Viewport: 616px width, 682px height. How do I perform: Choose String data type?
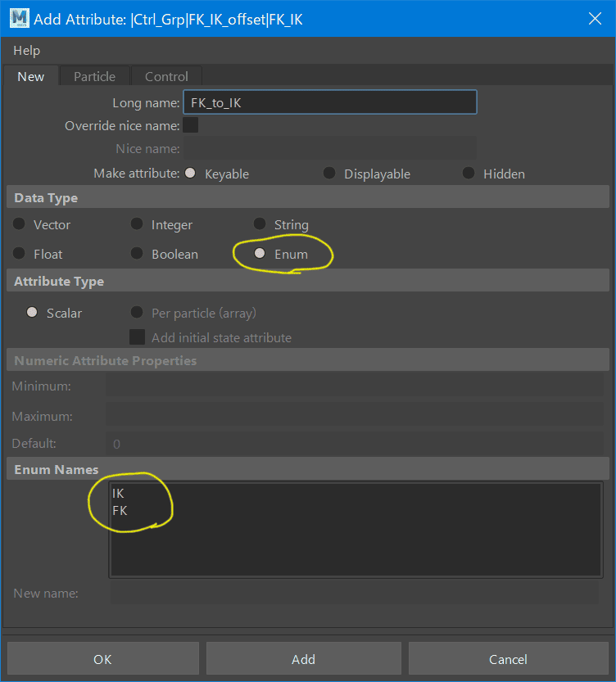click(260, 224)
